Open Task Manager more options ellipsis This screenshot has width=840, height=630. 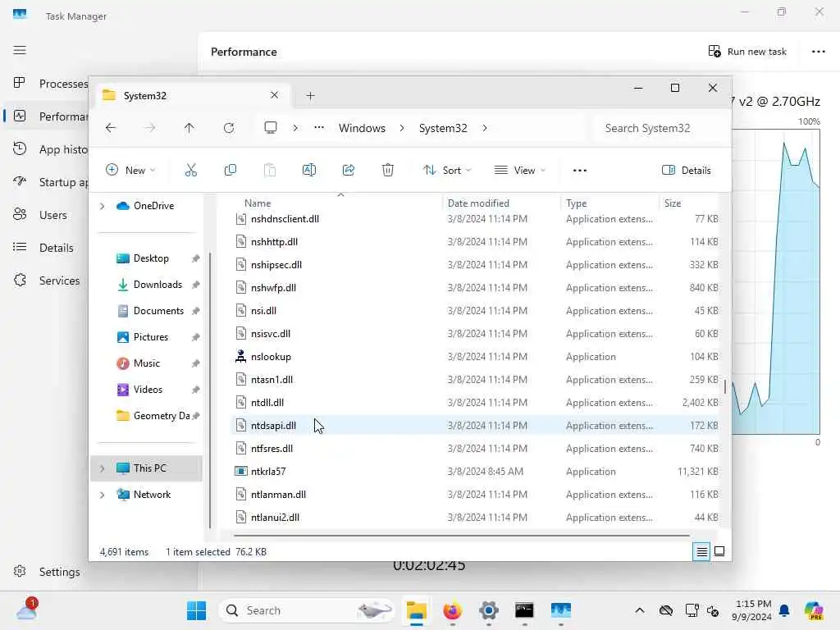818,52
